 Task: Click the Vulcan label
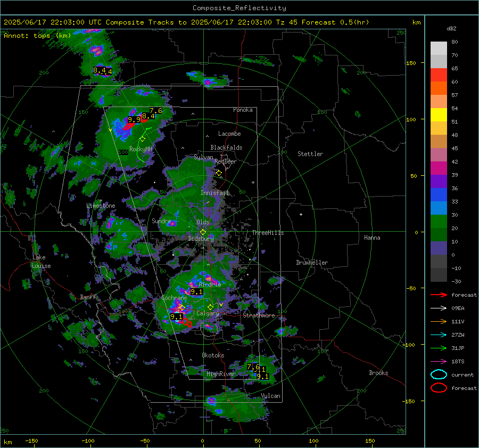[271, 396]
